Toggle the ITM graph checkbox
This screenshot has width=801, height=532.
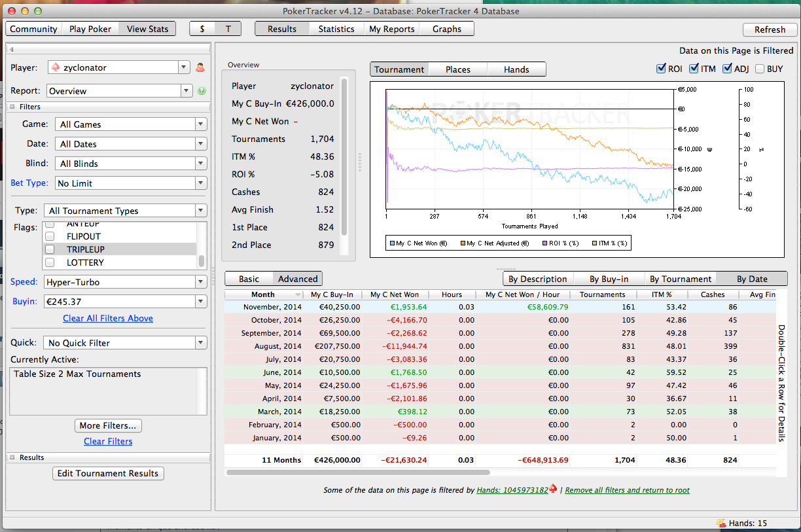694,69
